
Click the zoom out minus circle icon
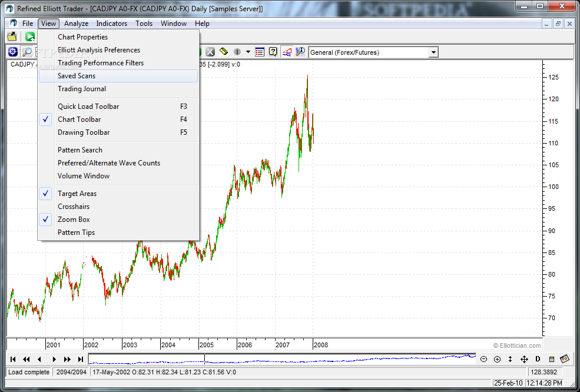click(x=483, y=359)
